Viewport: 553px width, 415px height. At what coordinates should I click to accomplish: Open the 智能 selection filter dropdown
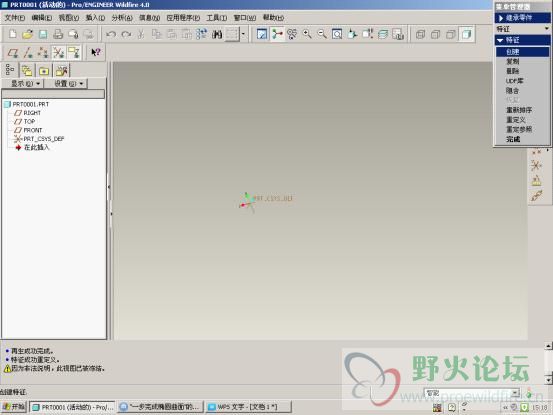472,393
